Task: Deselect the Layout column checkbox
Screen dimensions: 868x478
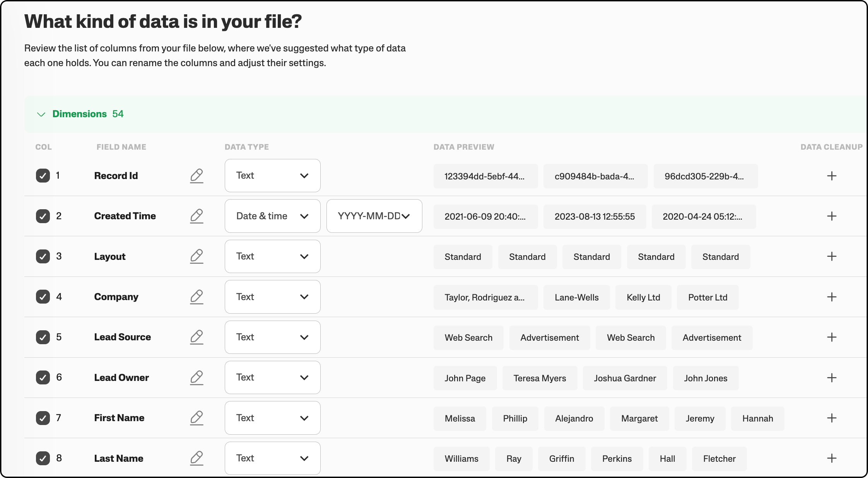Action: [43, 256]
